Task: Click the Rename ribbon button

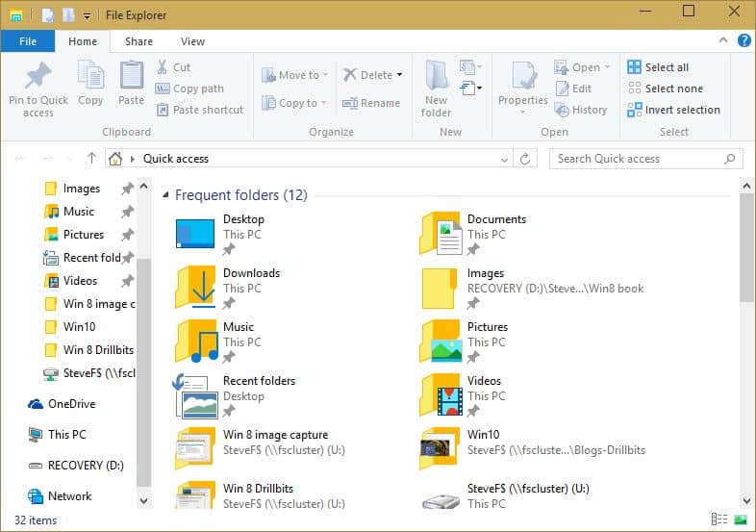Action: pos(371,103)
